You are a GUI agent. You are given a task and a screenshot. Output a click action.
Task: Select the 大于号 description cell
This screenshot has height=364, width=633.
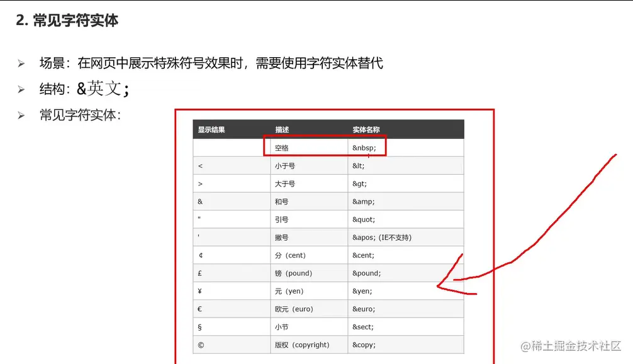click(x=284, y=183)
